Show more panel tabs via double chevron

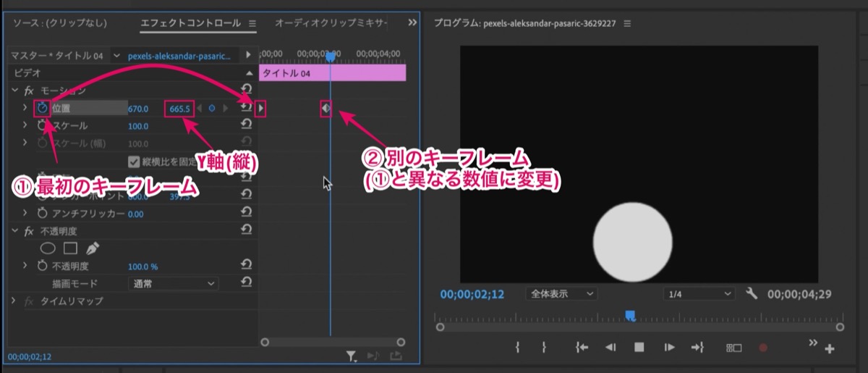pyautogui.click(x=412, y=23)
